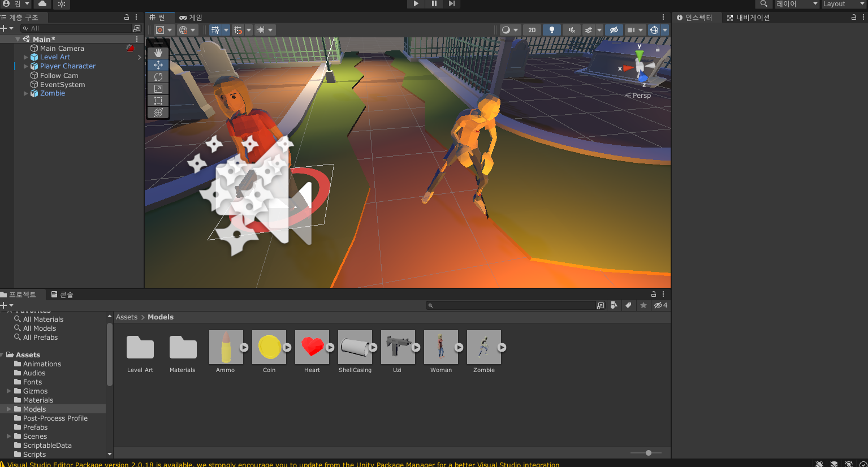The height and width of the screenshot is (467, 868).
Task: Click search by label tag icon
Action: (x=628, y=305)
